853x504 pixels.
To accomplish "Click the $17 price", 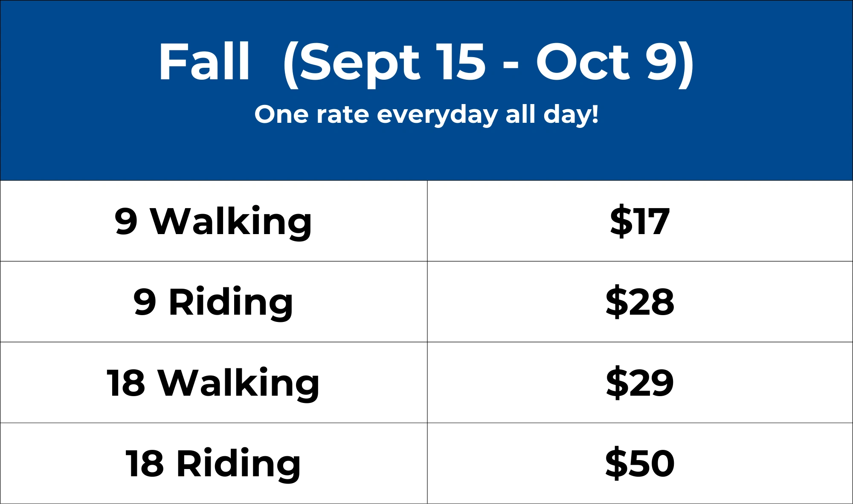I will [x=640, y=221].
